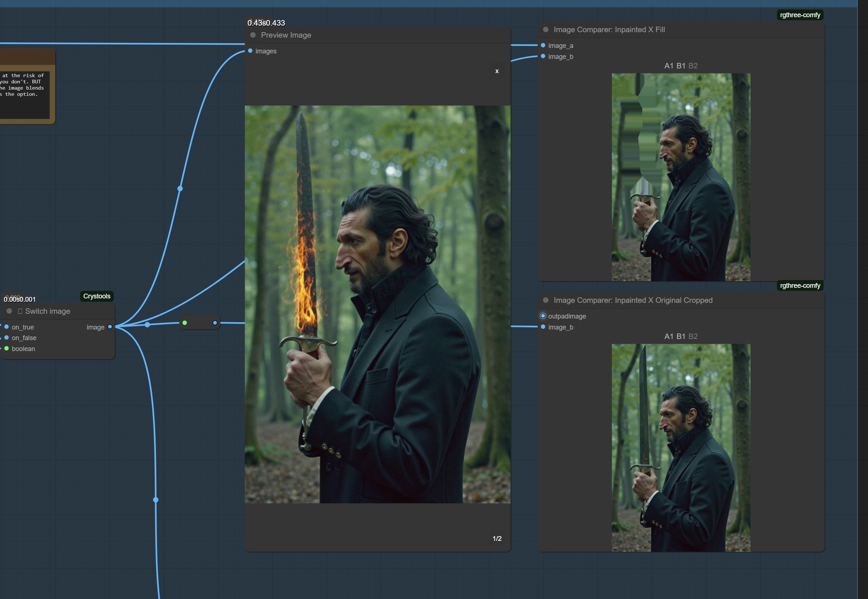Click the image output port of Switch image
868x599 pixels.
tap(110, 327)
